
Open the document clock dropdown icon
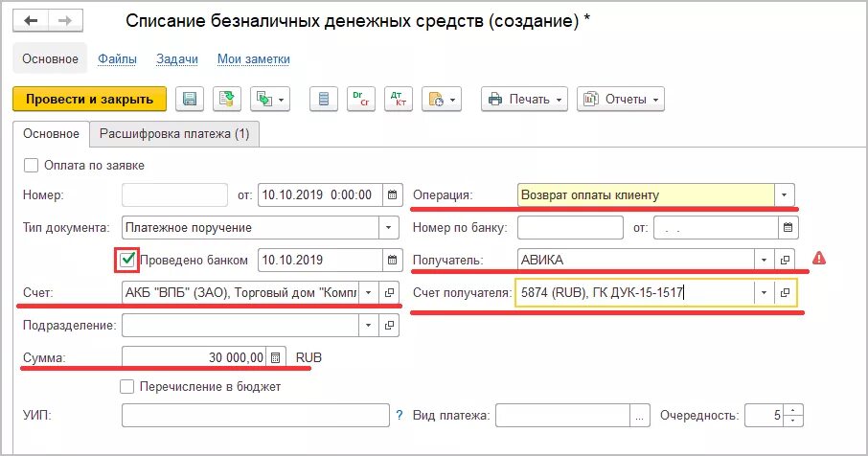point(442,99)
